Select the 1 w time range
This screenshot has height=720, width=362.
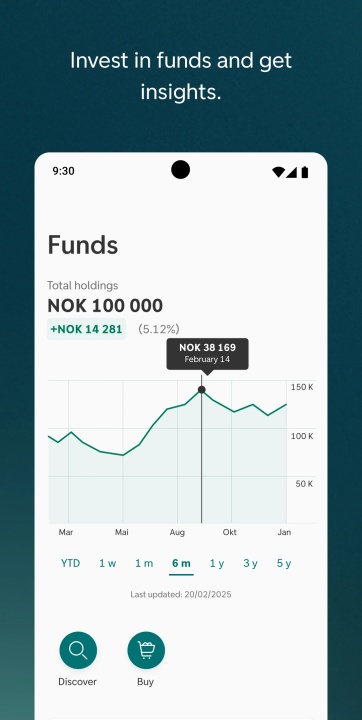(107, 563)
